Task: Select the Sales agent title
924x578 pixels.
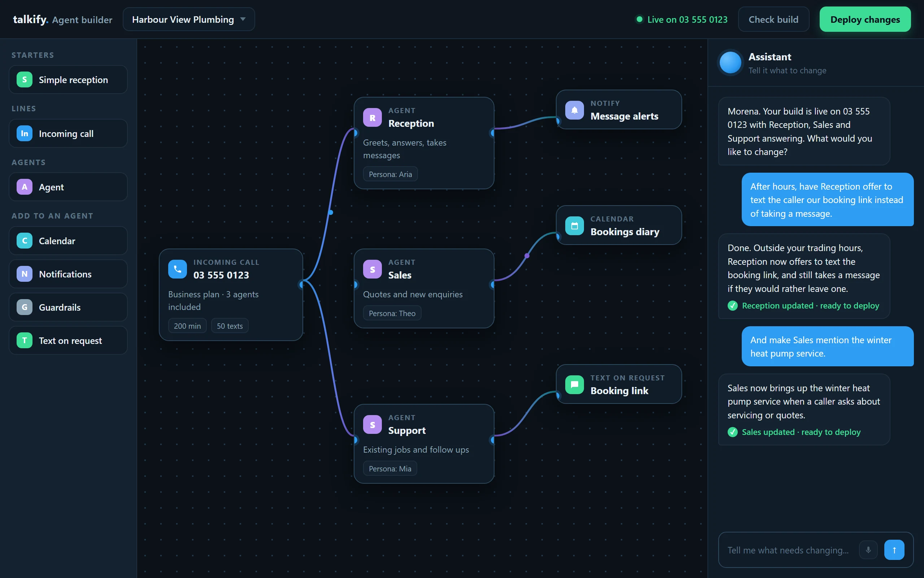Action: point(400,275)
